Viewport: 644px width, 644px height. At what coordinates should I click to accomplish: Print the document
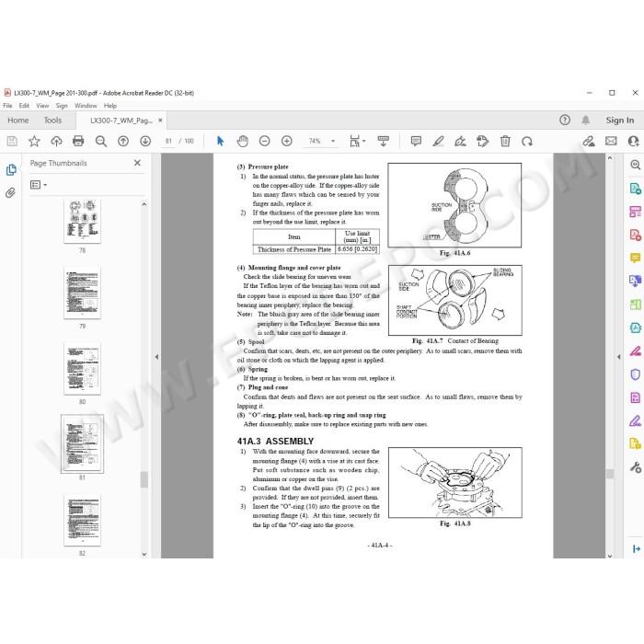tap(78, 142)
